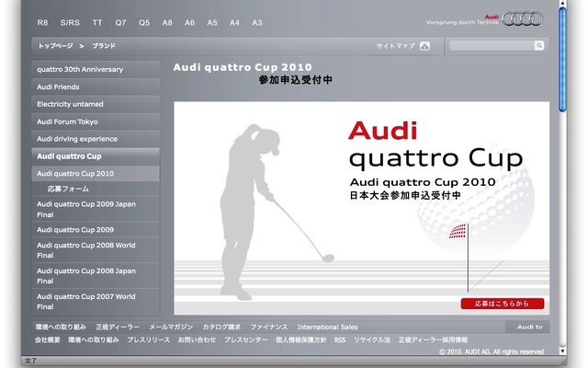Go to トップページ breadcrumb
Viewport: 588px width, 368px height.
(x=55, y=46)
